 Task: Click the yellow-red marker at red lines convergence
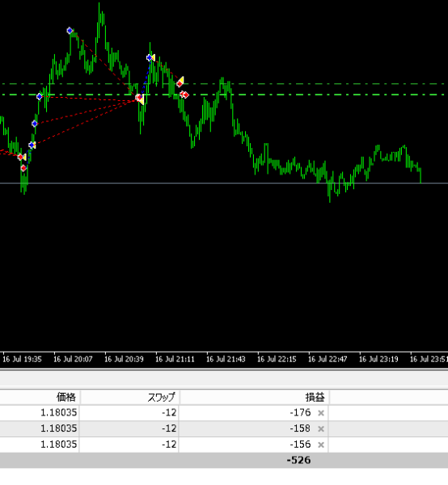(140, 99)
